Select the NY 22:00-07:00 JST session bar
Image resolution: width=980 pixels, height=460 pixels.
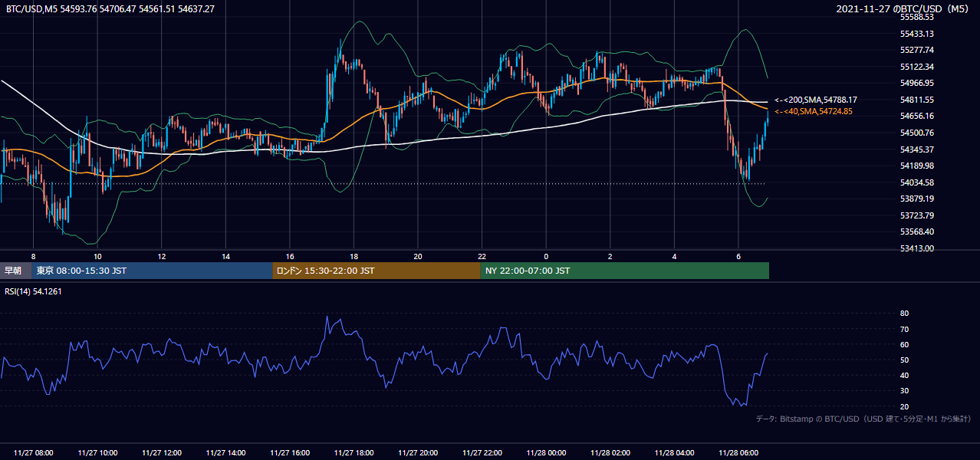click(624, 271)
